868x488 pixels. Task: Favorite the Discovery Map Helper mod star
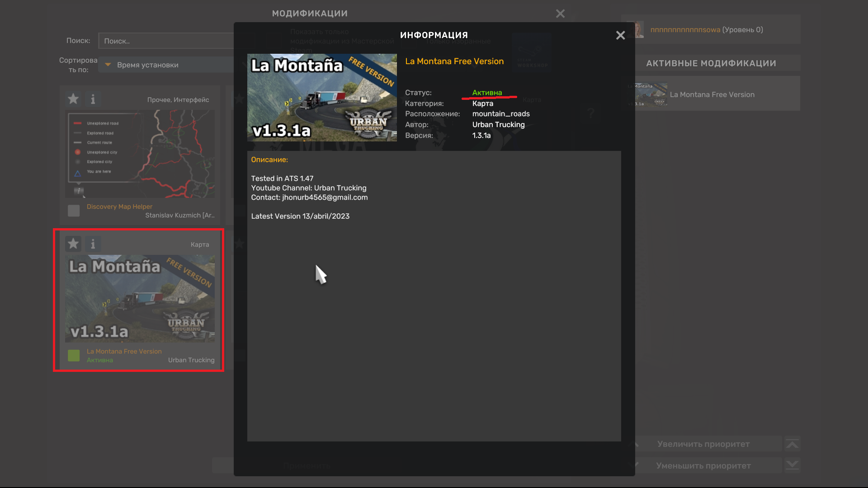click(73, 99)
